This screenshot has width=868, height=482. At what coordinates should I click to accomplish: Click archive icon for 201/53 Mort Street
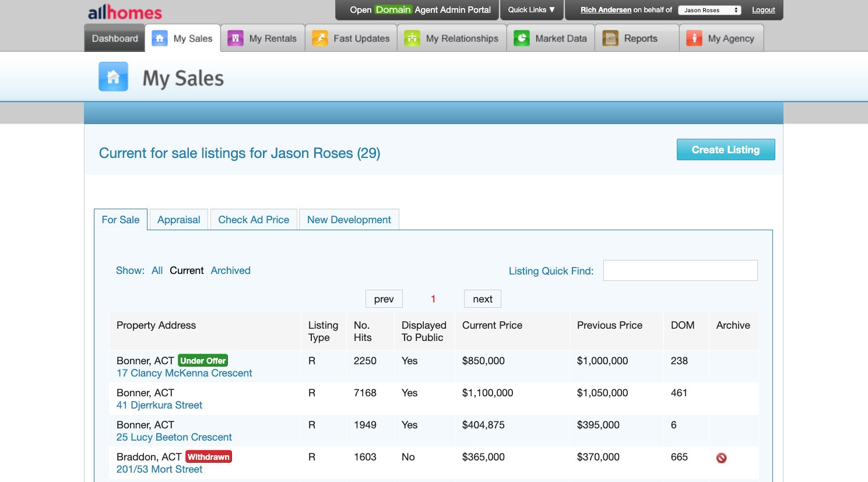[x=722, y=458]
